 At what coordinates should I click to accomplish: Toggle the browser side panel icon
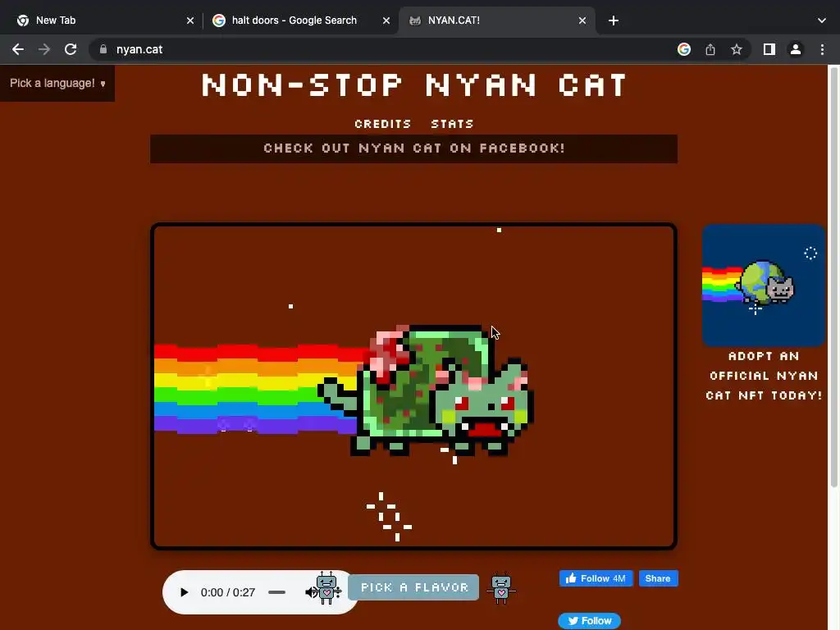(769, 49)
